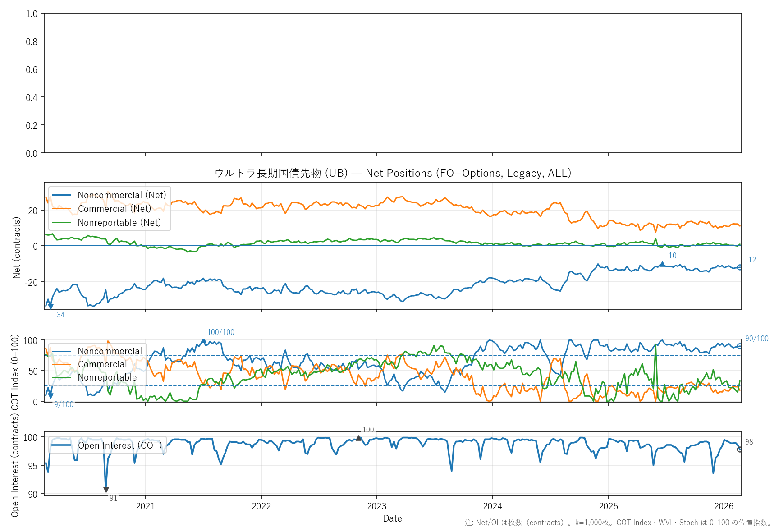Click the Net (contracts) y-axis label
This screenshot has height=532, width=779.
(17, 247)
